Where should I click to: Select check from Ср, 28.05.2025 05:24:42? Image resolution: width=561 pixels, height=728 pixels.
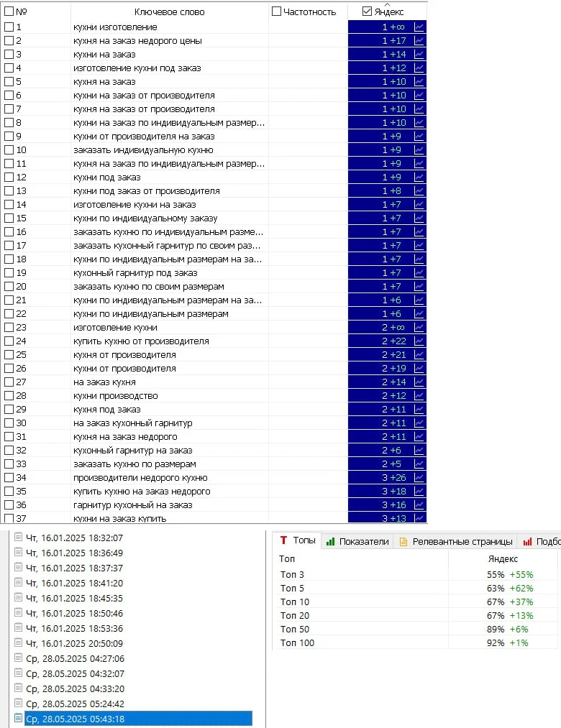click(76, 704)
